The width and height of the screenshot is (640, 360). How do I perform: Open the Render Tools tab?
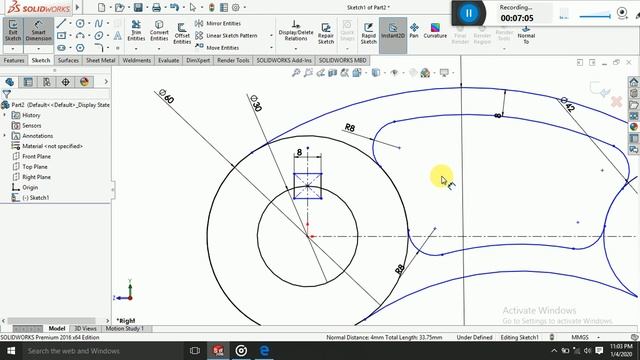click(x=233, y=60)
